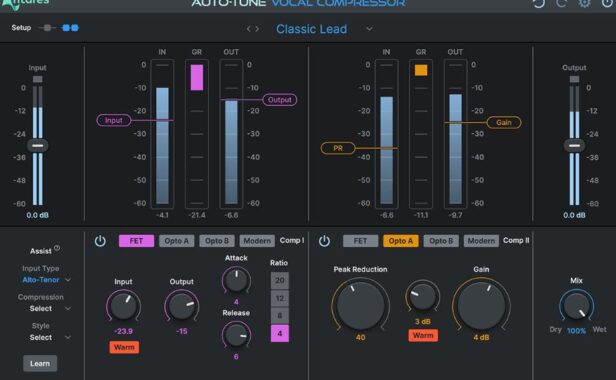Click the Comp I Input knob
This screenshot has width=616, height=380.
(123, 306)
